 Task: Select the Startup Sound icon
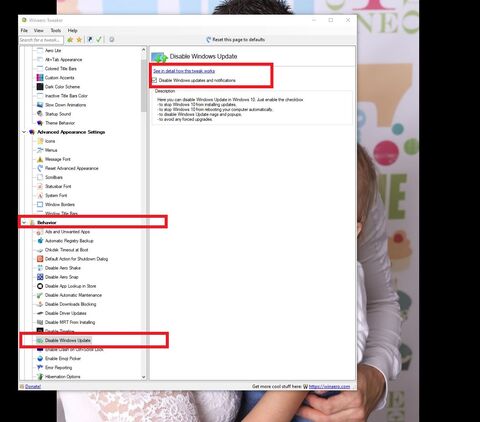(x=40, y=114)
